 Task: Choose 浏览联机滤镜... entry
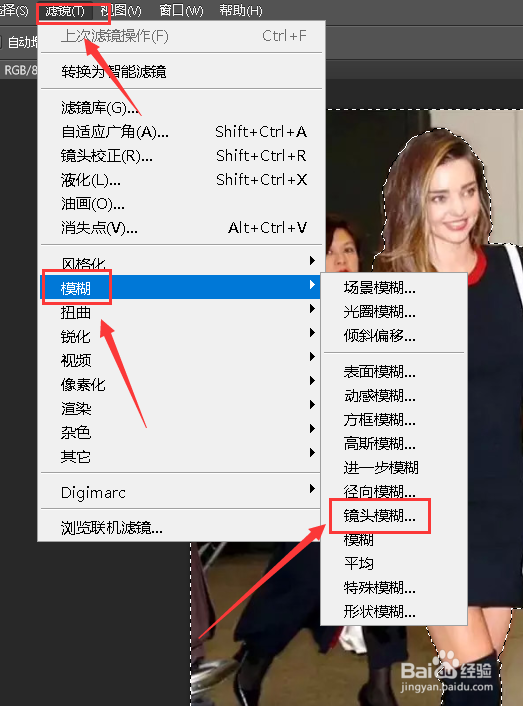pos(181,527)
